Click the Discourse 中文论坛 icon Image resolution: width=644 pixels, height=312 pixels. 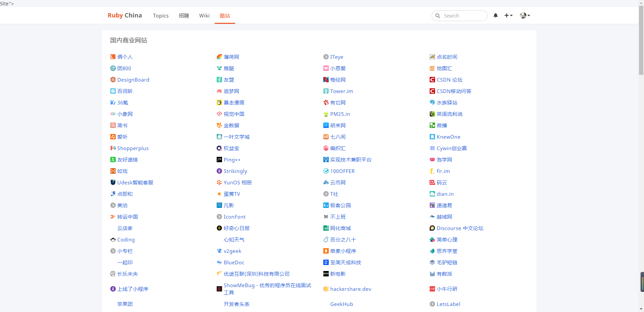coord(432,228)
